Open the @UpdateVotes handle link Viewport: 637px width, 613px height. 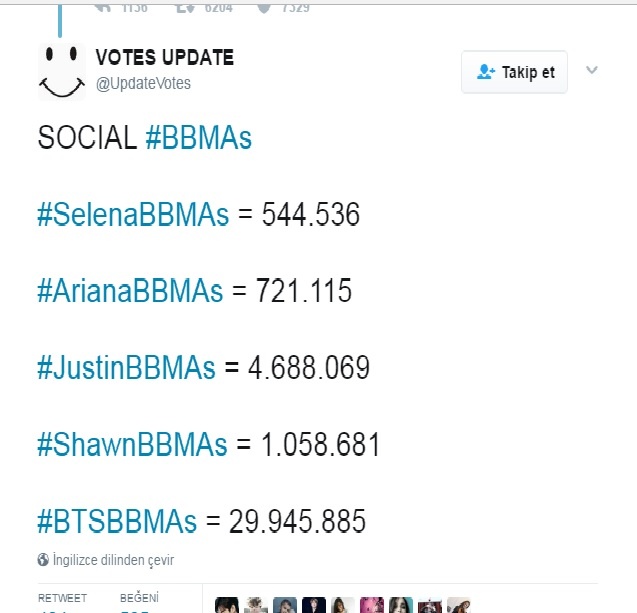143,83
